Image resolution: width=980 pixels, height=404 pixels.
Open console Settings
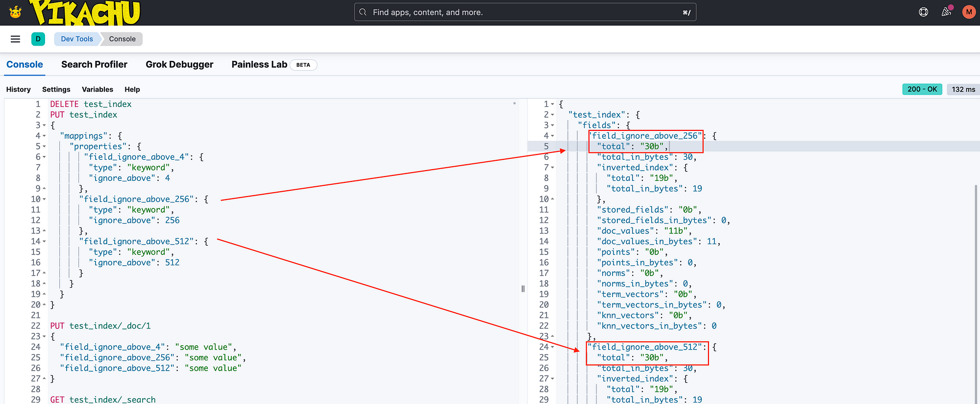[x=56, y=89]
